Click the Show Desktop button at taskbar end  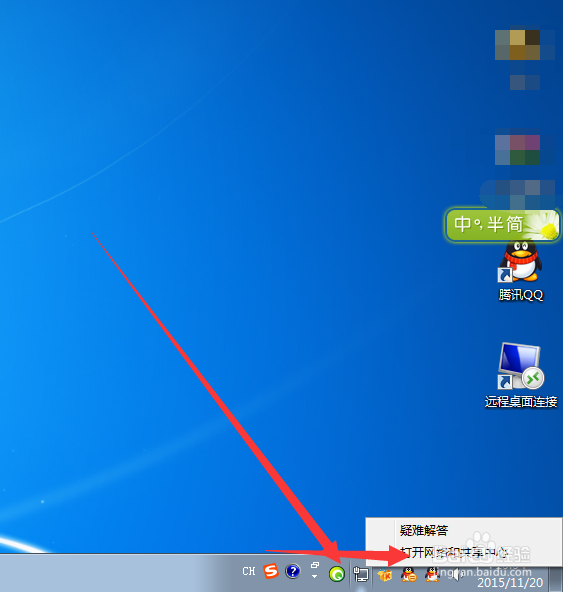coord(556,579)
